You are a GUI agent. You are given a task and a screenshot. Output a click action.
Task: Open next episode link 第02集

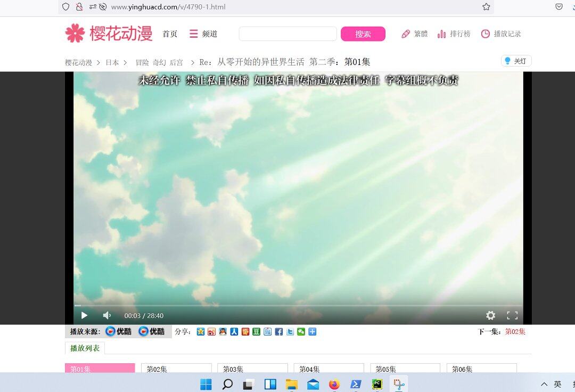point(515,332)
